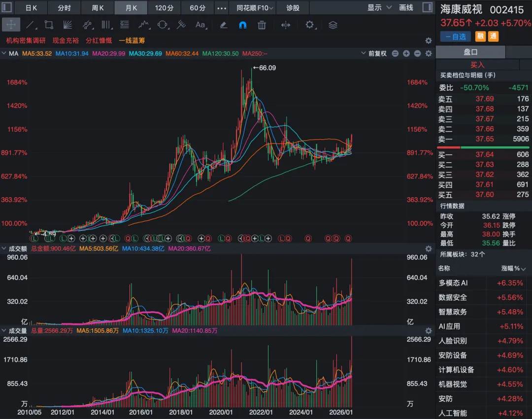The width and height of the screenshot is (532, 419).
Task: Open the 多模态AI sector row
Action: click(484, 283)
